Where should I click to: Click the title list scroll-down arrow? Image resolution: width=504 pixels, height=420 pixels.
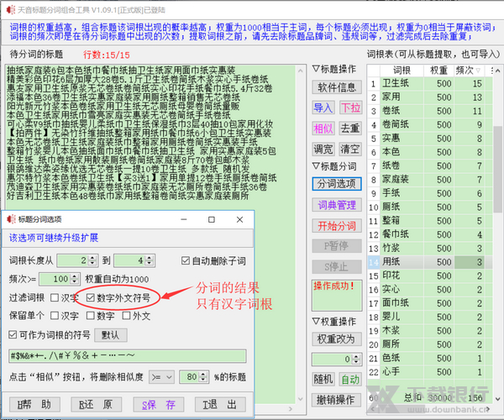click(x=301, y=399)
